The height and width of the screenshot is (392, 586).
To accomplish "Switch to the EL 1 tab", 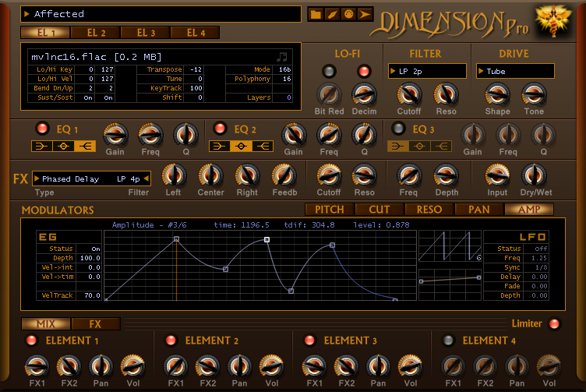I will pos(45,33).
